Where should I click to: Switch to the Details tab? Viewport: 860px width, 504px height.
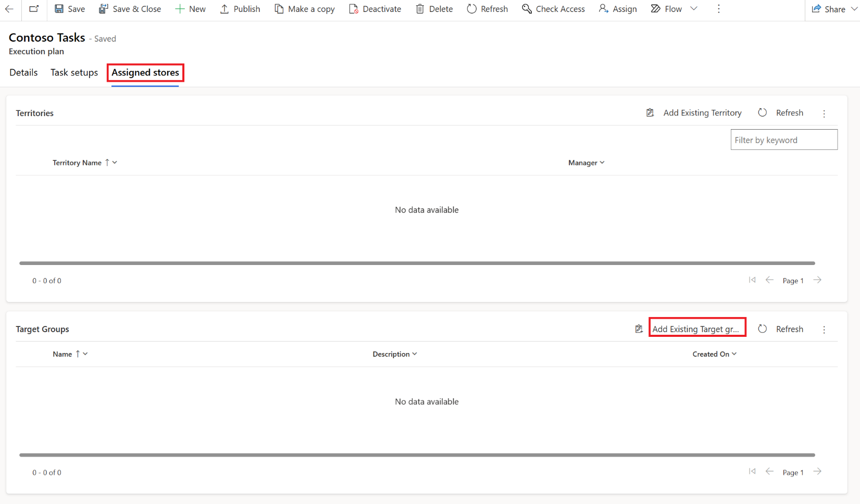click(x=23, y=72)
